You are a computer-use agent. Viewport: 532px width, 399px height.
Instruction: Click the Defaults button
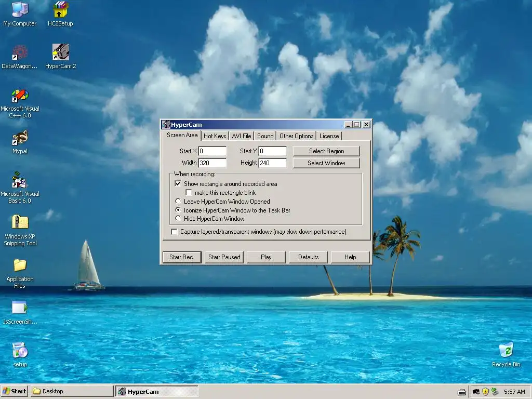coord(308,257)
